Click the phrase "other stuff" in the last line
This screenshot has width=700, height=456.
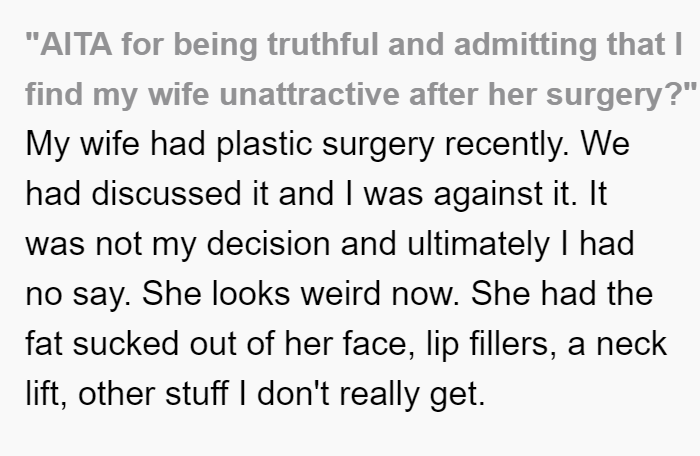(154, 393)
